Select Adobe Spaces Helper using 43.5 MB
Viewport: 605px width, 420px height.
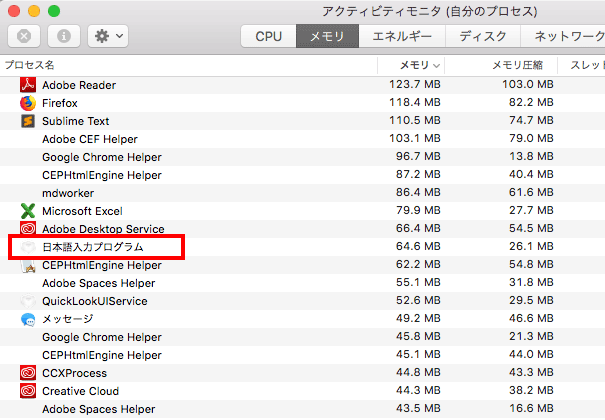(99, 409)
